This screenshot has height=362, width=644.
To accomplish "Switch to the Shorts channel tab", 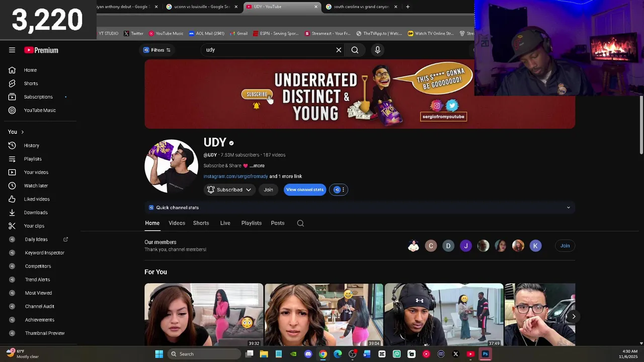I will point(201,223).
